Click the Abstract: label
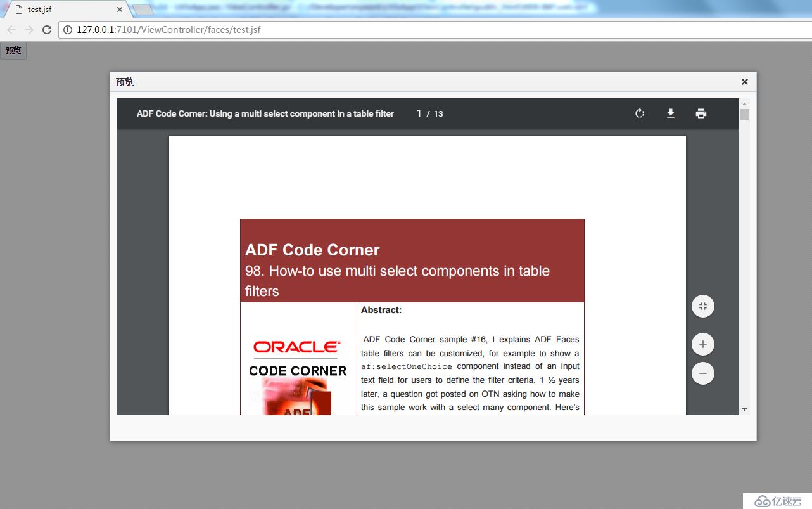This screenshot has width=812, height=509. (381, 310)
